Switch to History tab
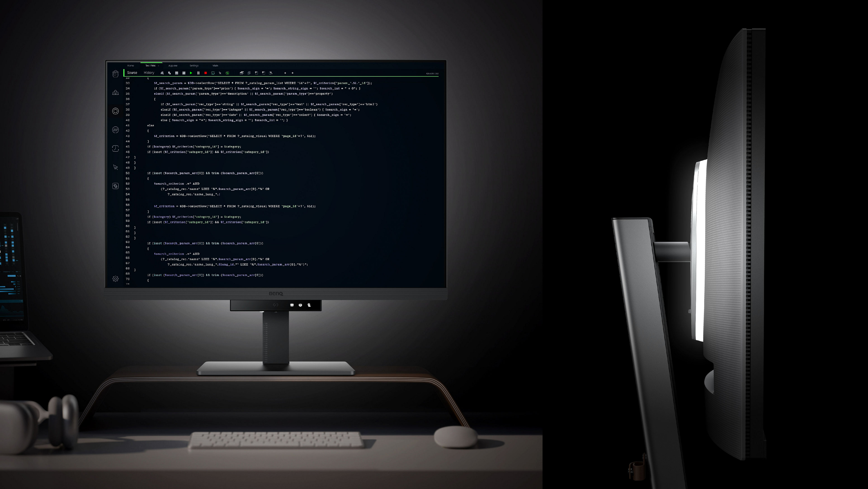The width and height of the screenshot is (868, 489). coord(149,72)
